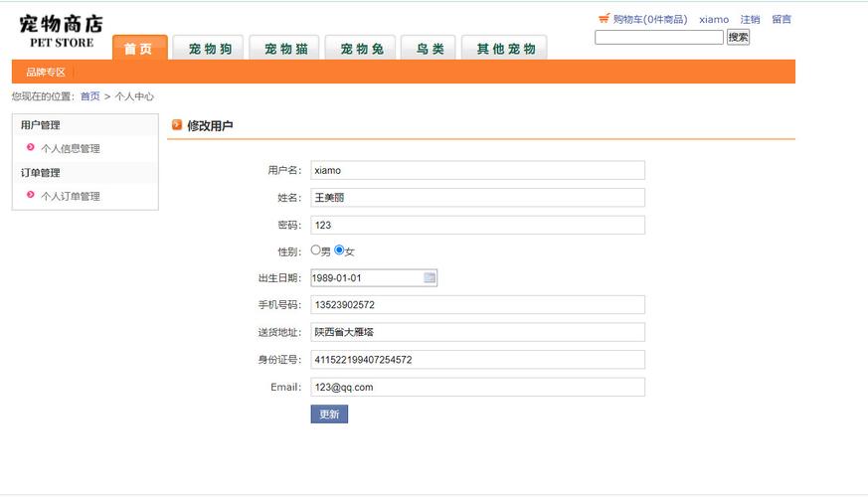Switch to the 首页 tab

pyautogui.click(x=139, y=48)
